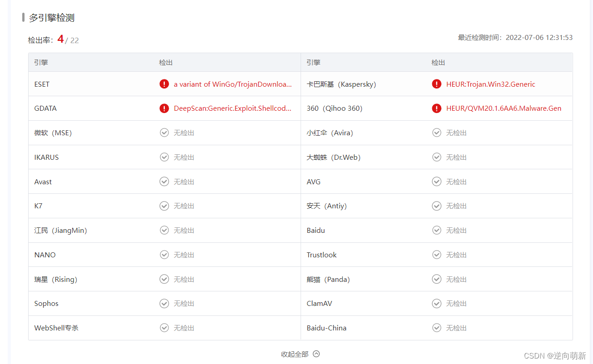The width and height of the screenshot is (593, 364).
Task: Select the 卡巴斯基 (Kaspersky) engine name
Action: (341, 84)
